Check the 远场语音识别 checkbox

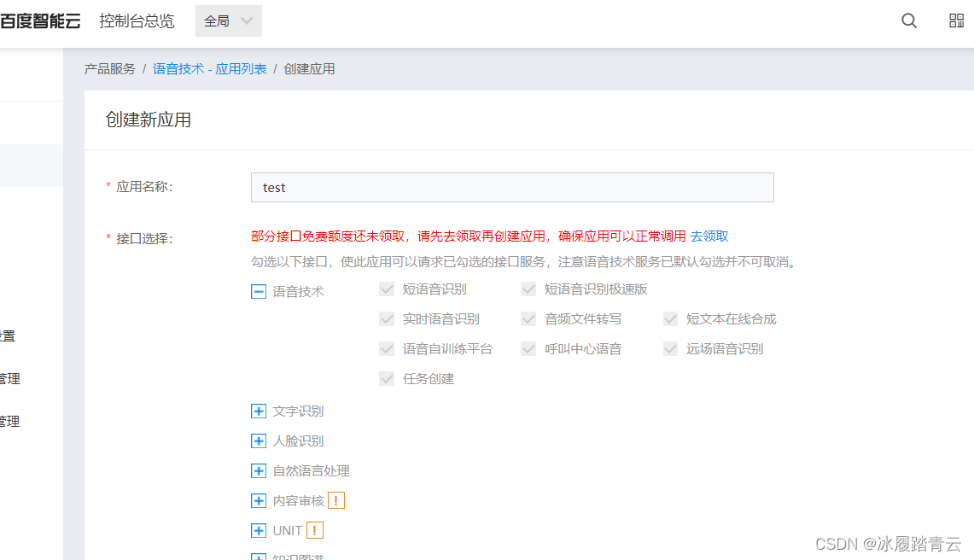point(670,348)
